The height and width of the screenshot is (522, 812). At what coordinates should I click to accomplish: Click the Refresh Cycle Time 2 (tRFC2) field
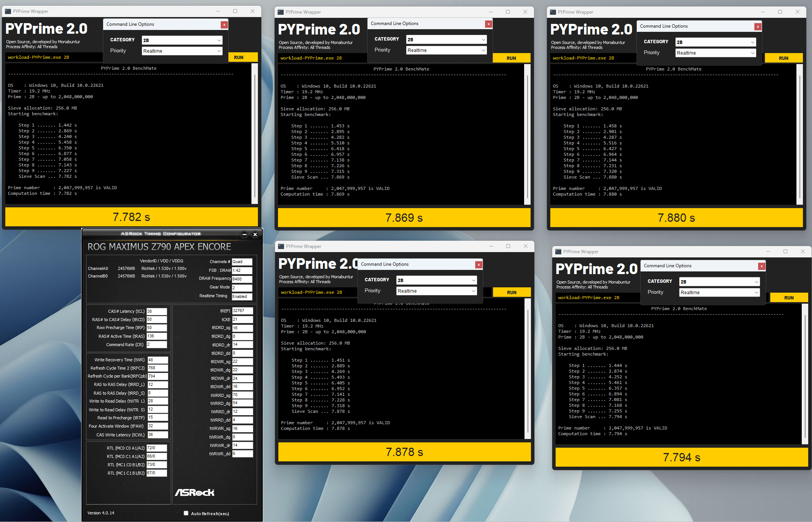point(158,368)
